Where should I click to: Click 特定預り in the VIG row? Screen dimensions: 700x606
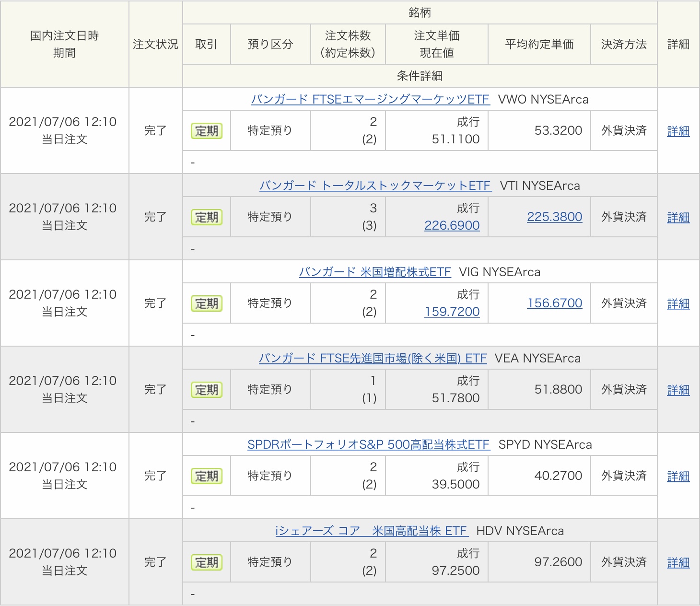point(270,303)
